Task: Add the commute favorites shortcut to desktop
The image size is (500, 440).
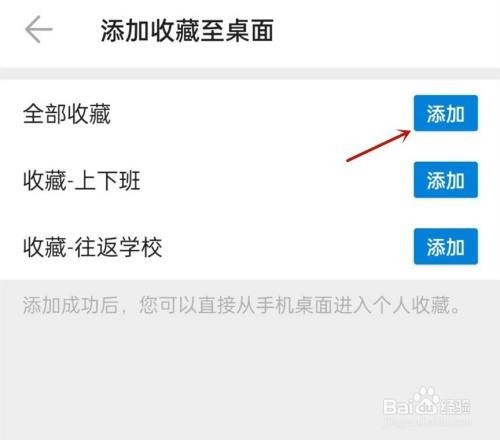Action: pos(446,180)
